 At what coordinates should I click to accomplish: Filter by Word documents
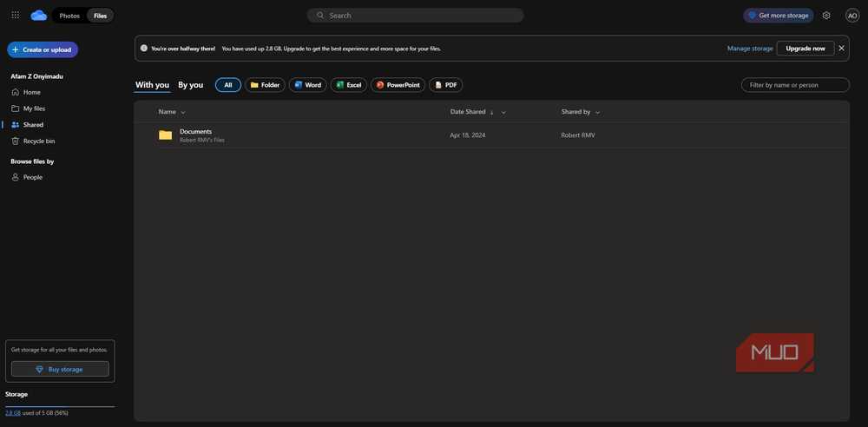click(x=308, y=85)
